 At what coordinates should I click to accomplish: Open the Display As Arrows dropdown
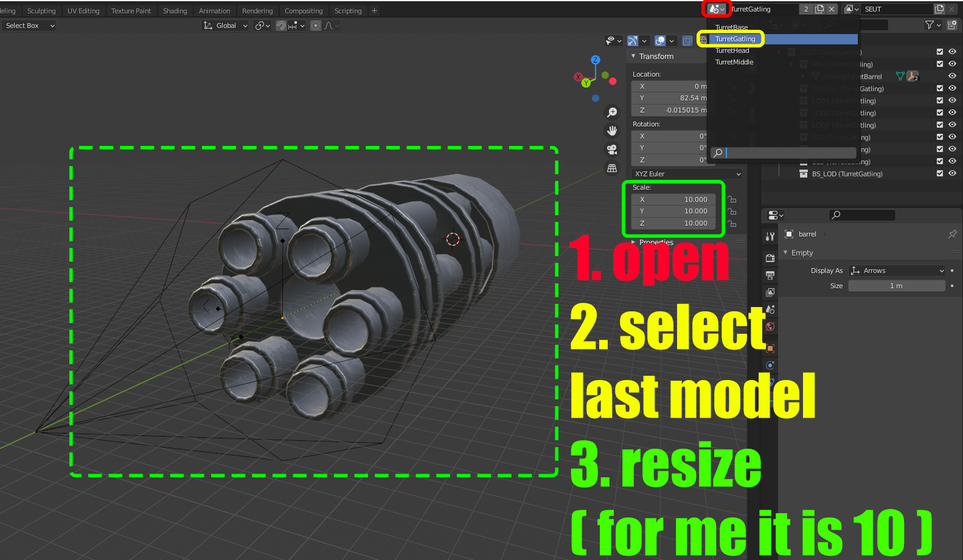point(897,271)
